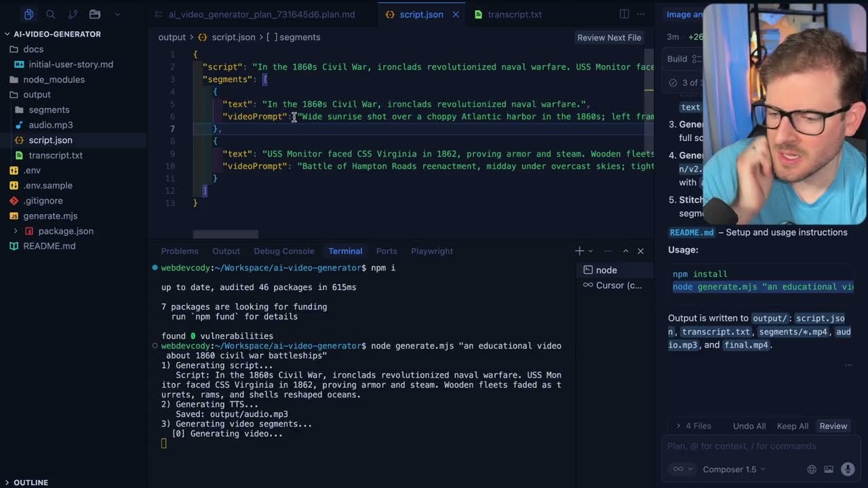Switch to the ai_video_generator_plan tab
This screenshot has width=868, height=488.
click(262, 14)
